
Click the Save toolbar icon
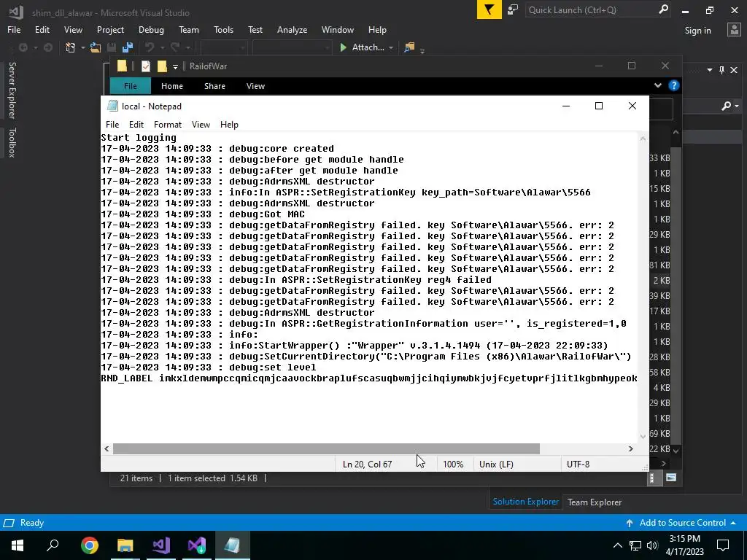pyautogui.click(x=112, y=47)
